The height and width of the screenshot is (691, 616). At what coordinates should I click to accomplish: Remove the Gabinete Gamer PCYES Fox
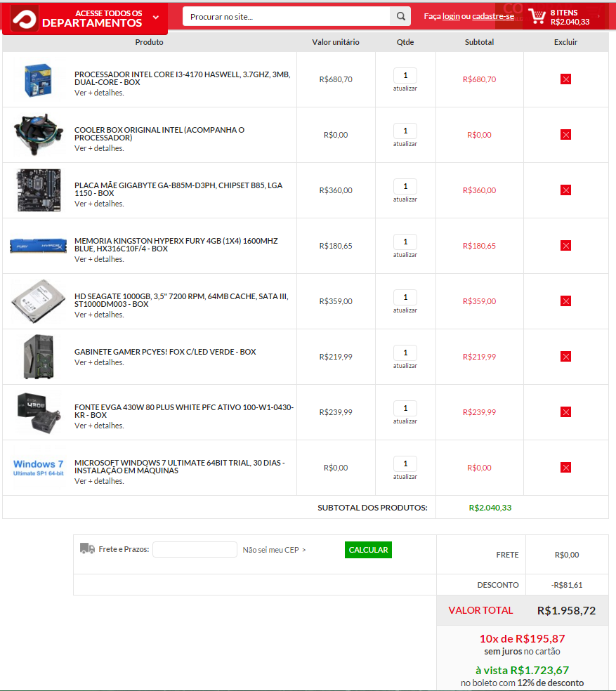(565, 357)
